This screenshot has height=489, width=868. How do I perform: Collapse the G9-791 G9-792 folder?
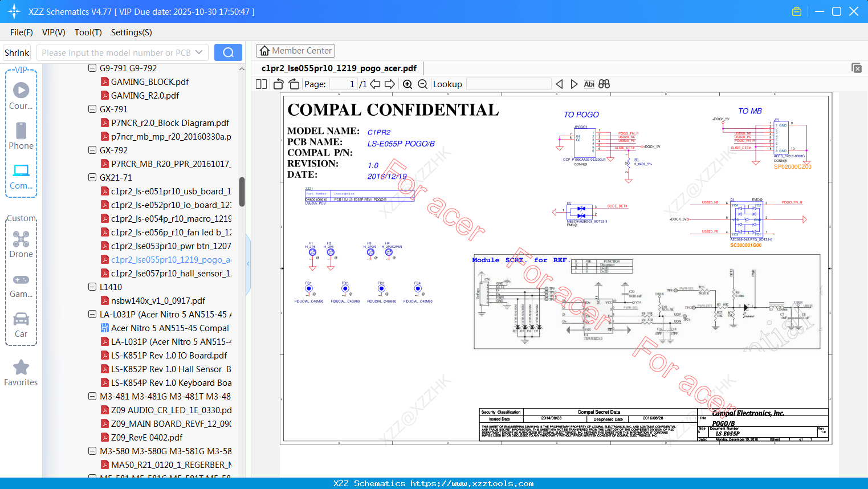(92, 68)
